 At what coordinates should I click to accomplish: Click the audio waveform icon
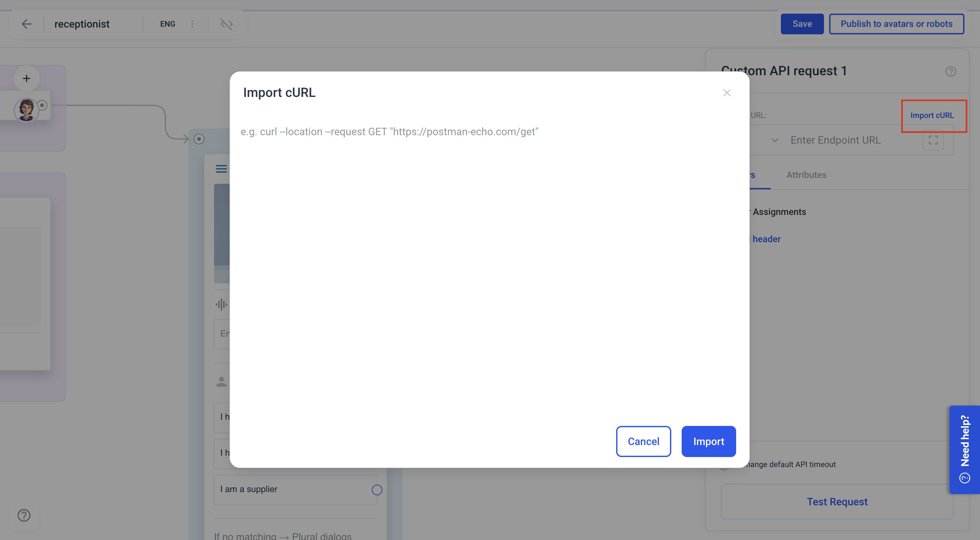point(221,304)
